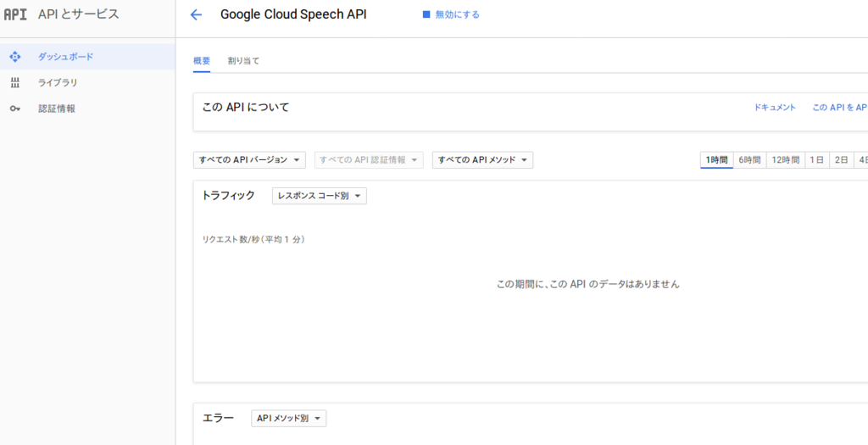Click the 無効にする button
Image resolution: width=868 pixels, height=445 pixels.
451,15
